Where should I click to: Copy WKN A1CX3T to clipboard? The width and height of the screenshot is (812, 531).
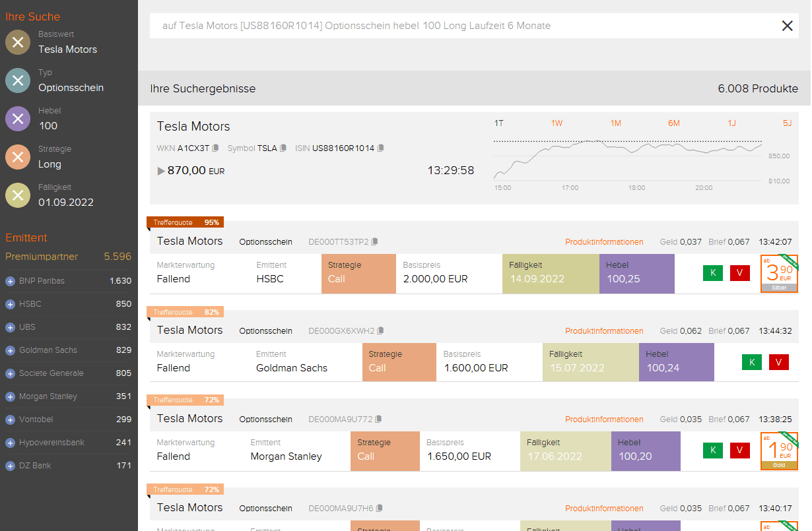[x=215, y=148]
